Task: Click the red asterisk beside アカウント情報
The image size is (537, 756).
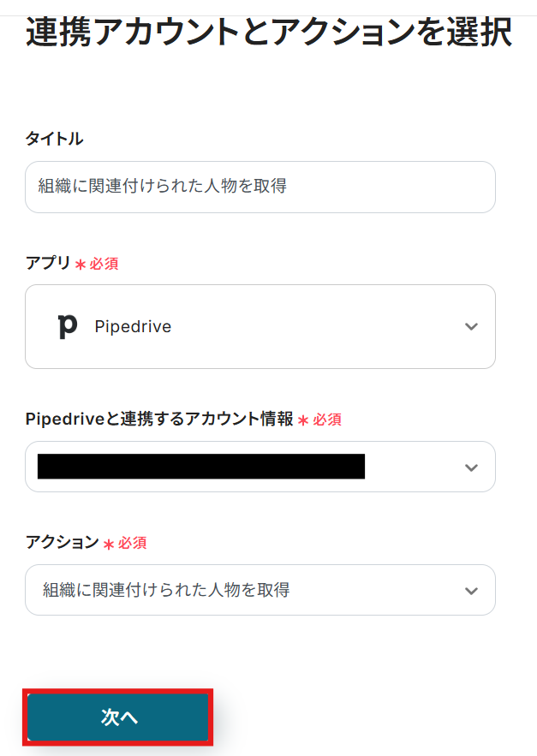Action: (302, 420)
